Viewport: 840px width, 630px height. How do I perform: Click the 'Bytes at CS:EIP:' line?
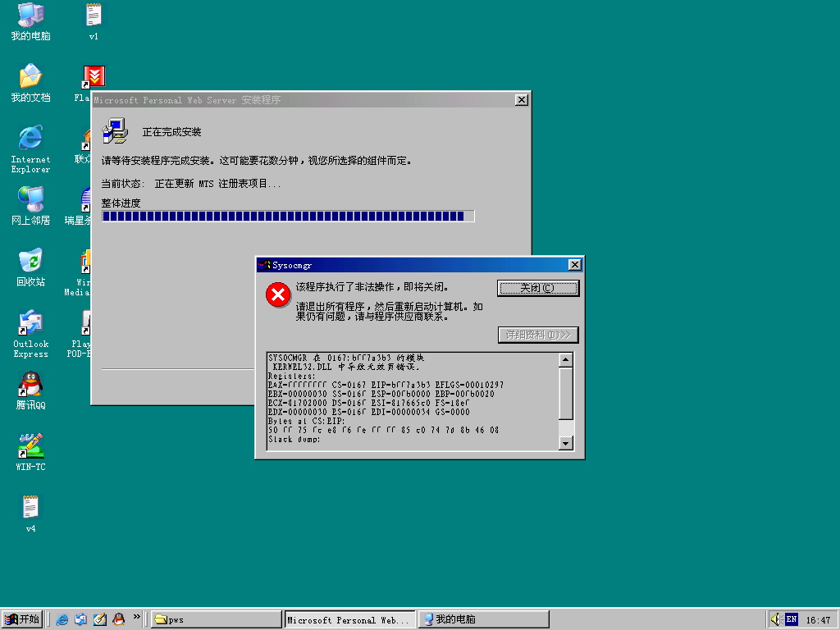pos(307,421)
